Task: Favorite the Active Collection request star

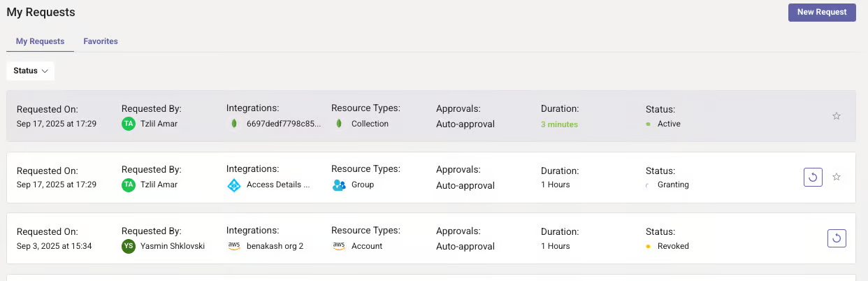Action: [x=836, y=116]
